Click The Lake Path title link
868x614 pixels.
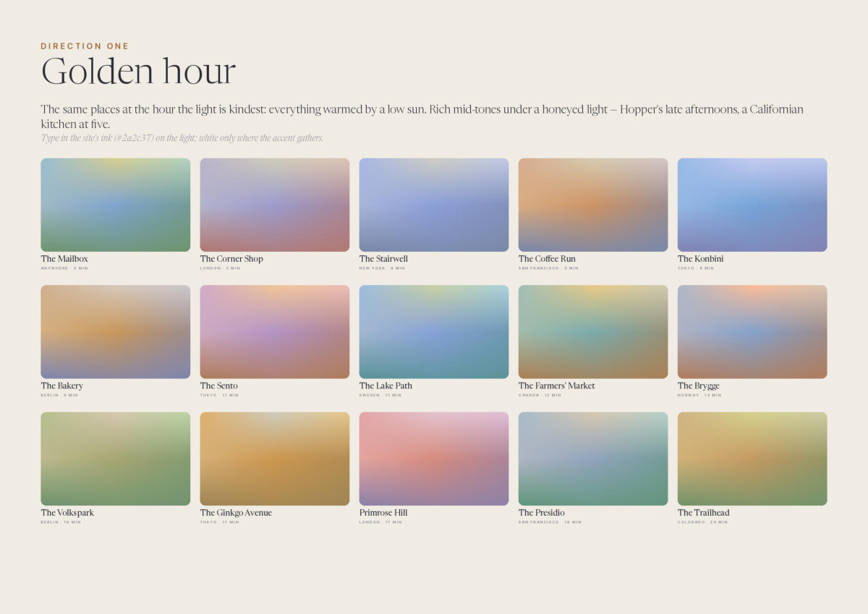click(x=386, y=386)
